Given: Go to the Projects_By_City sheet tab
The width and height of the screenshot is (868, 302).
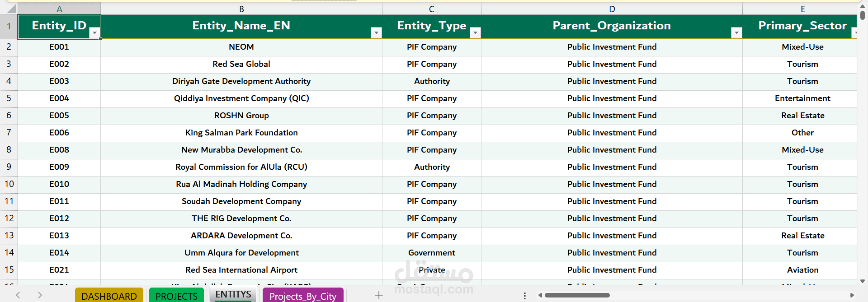Looking at the screenshot, I should coord(303,296).
